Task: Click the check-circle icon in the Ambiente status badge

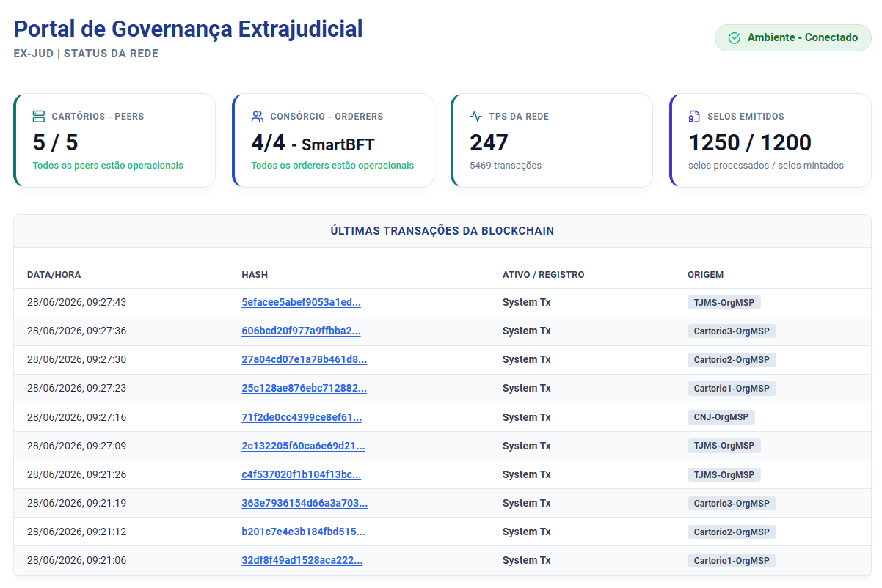Action: point(734,37)
